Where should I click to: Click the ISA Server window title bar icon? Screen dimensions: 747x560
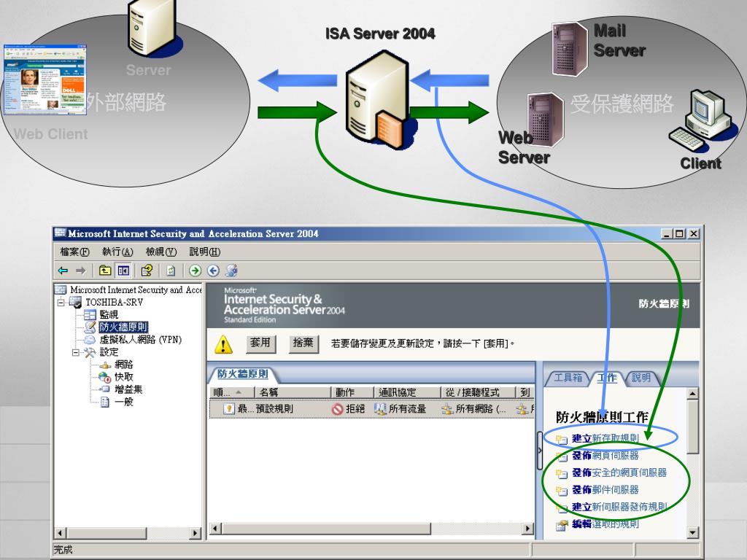point(60,233)
